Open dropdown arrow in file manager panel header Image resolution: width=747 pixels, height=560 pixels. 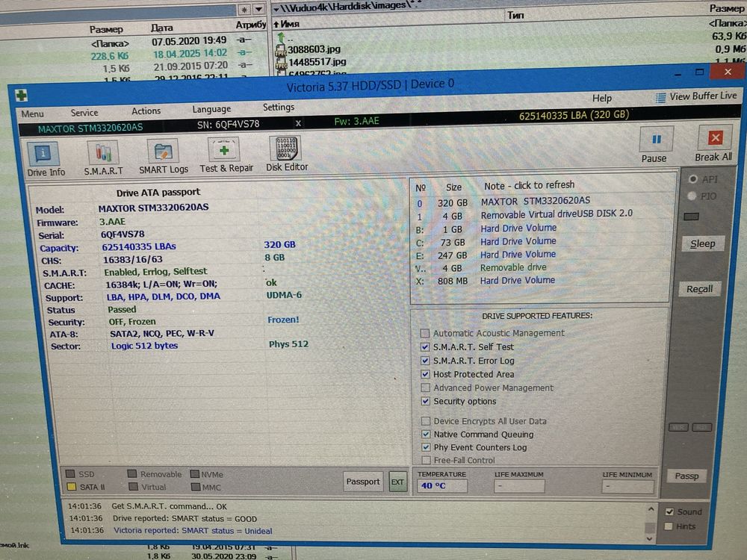click(258, 9)
